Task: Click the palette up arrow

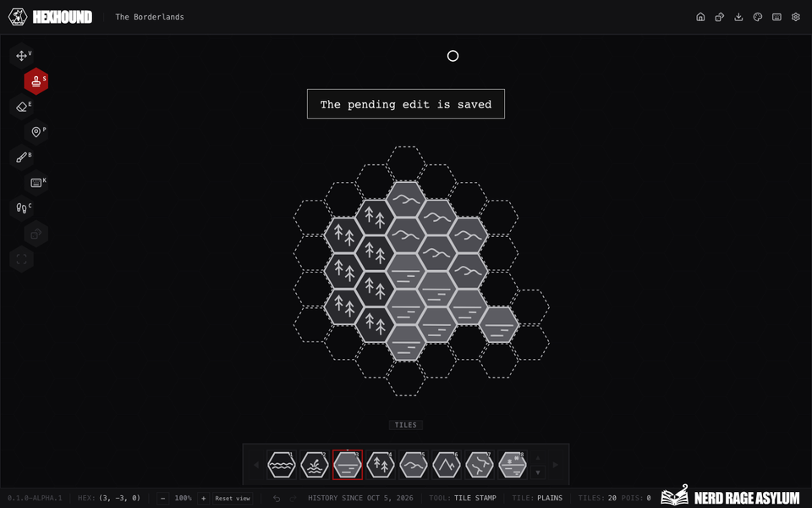Action: point(538,458)
